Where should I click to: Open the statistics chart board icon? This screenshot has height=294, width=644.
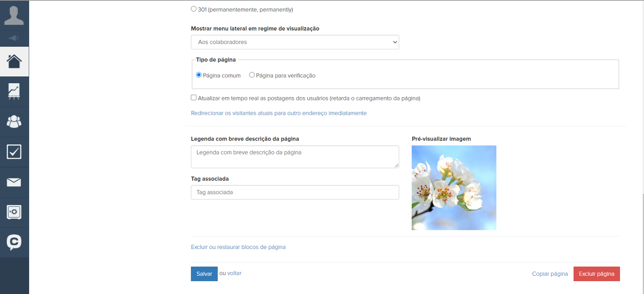pos(14,91)
